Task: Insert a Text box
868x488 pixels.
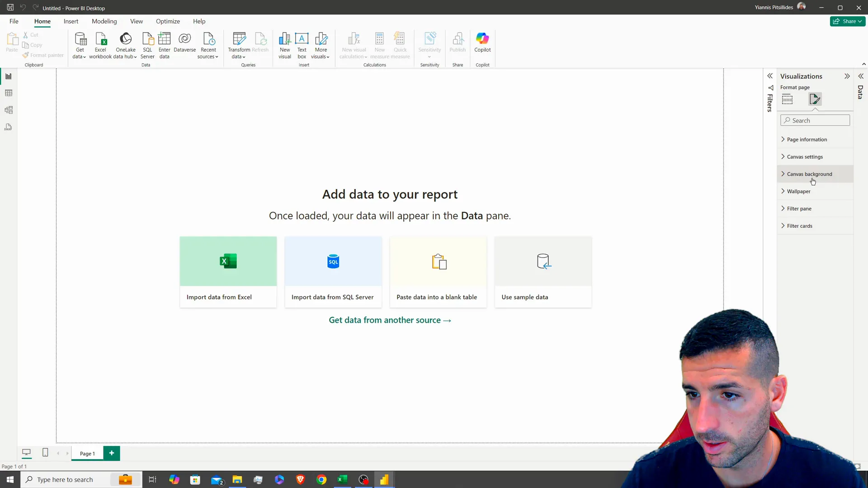Action: (x=302, y=46)
